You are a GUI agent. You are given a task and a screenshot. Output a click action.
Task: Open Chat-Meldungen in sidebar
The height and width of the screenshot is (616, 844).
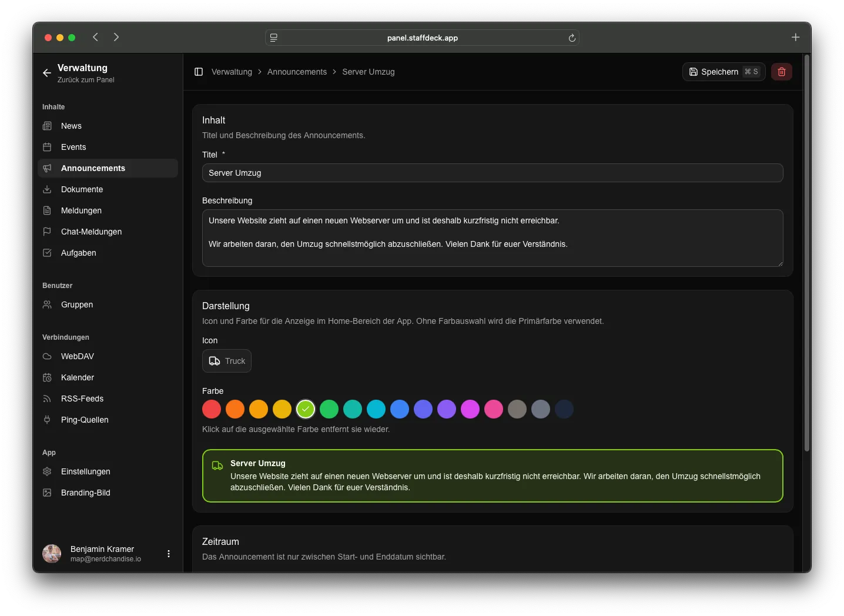point(108,232)
